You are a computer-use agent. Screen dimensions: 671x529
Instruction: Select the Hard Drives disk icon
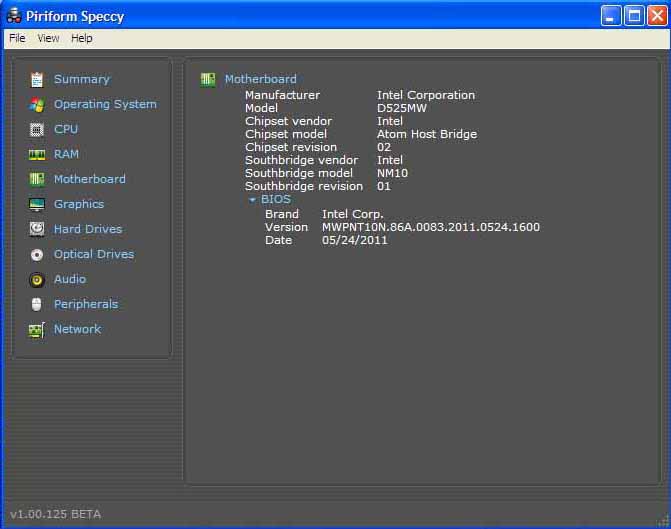click(x=37, y=229)
